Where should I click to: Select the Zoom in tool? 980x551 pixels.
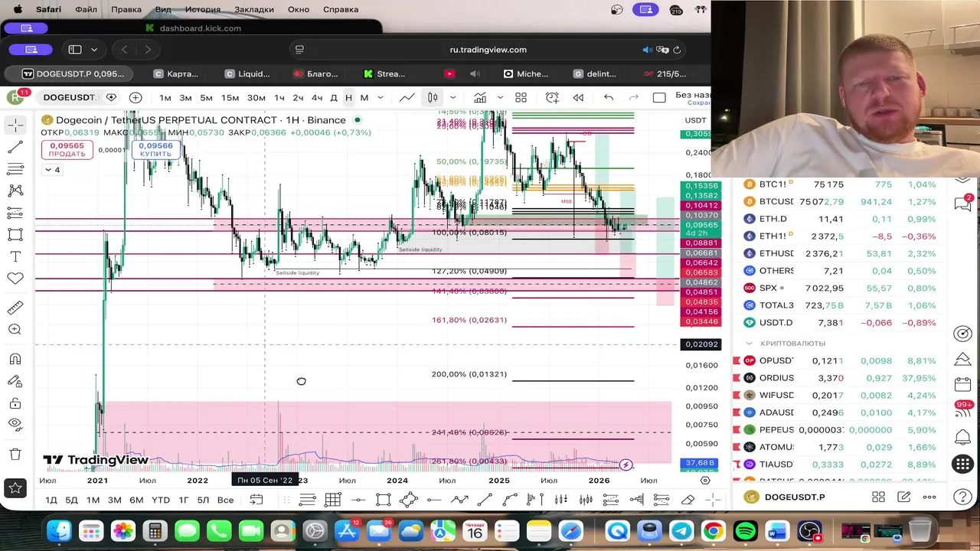(15, 330)
